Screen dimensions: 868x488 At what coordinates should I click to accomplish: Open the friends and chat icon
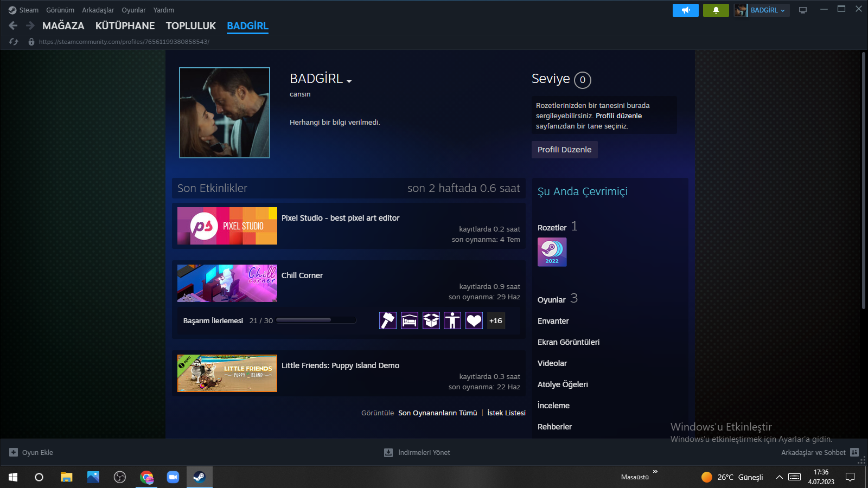pos(854,452)
